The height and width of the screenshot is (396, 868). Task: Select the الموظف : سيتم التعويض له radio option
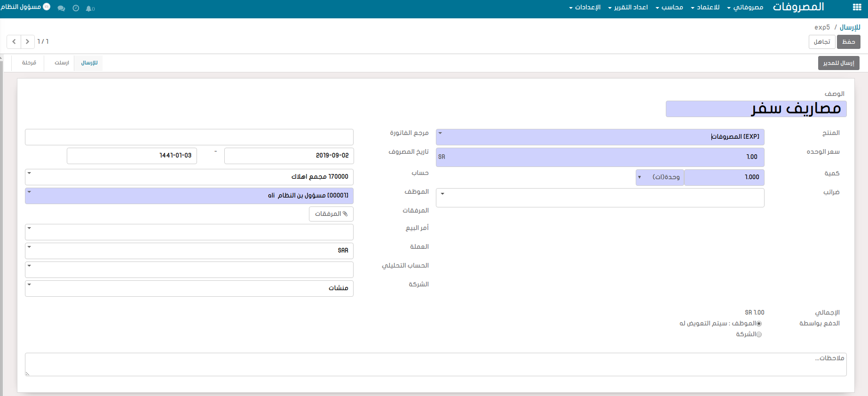[x=758, y=324]
